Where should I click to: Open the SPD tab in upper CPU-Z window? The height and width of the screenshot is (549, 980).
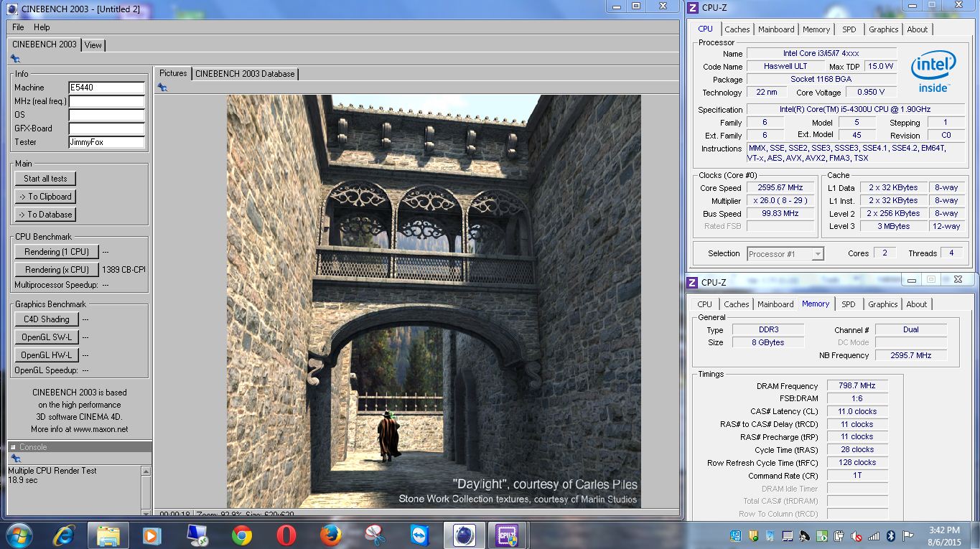pyautogui.click(x=849, y=29)
